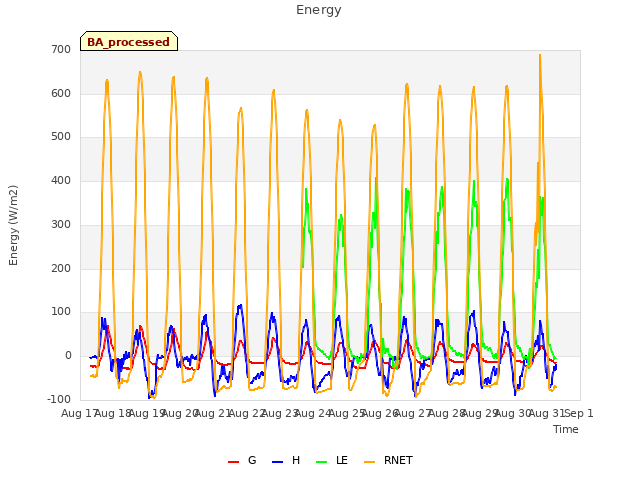Toggle the G series legend entry
Screen dimensions: 640x480
tap(242, 461)
